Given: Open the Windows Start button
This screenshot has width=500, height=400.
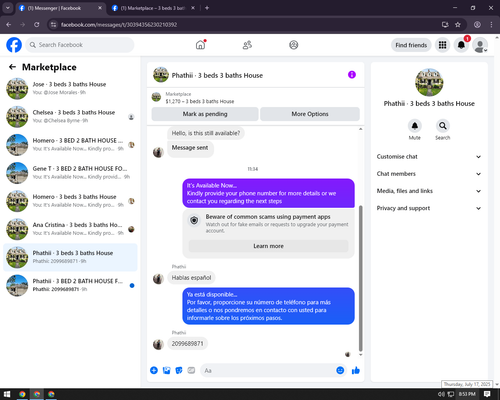Looking at the screenshot, I should point(7,394).
